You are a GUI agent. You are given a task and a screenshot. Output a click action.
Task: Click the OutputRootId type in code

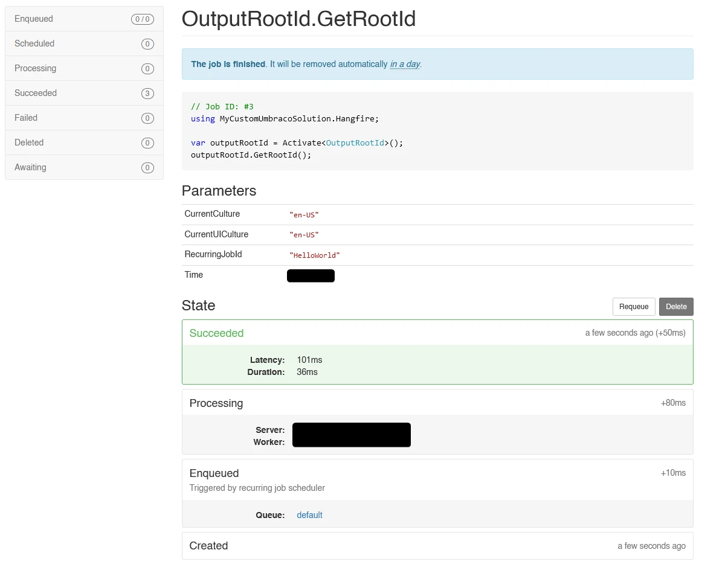coord(355,143)
